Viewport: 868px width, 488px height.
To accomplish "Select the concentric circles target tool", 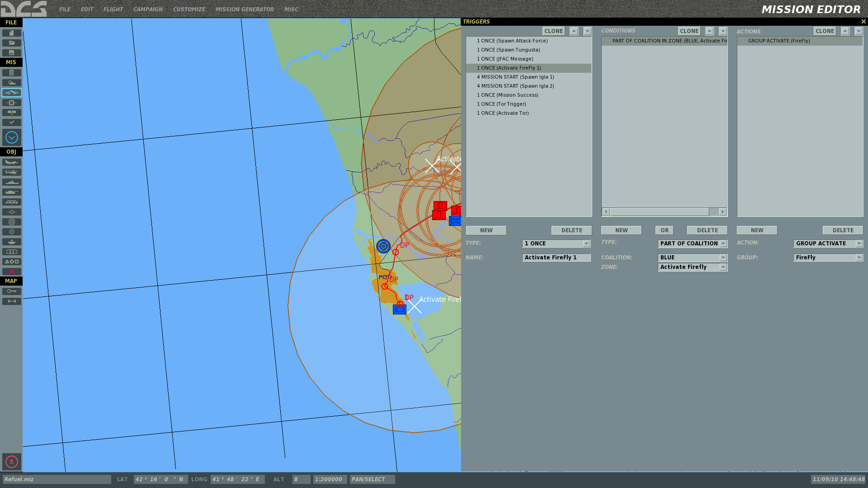I will click(x=12, y=222).
